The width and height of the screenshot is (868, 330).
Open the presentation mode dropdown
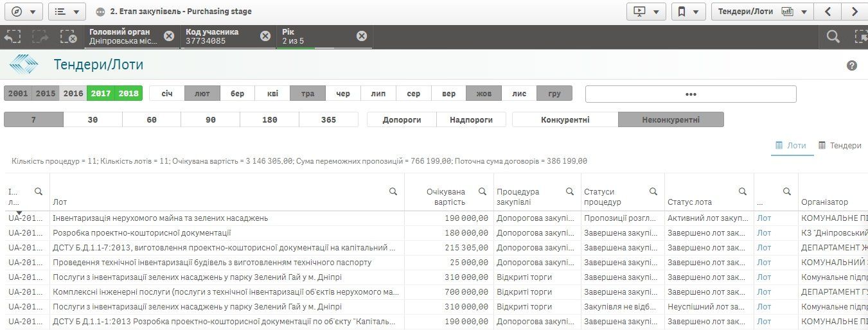(x=646, y=12)
